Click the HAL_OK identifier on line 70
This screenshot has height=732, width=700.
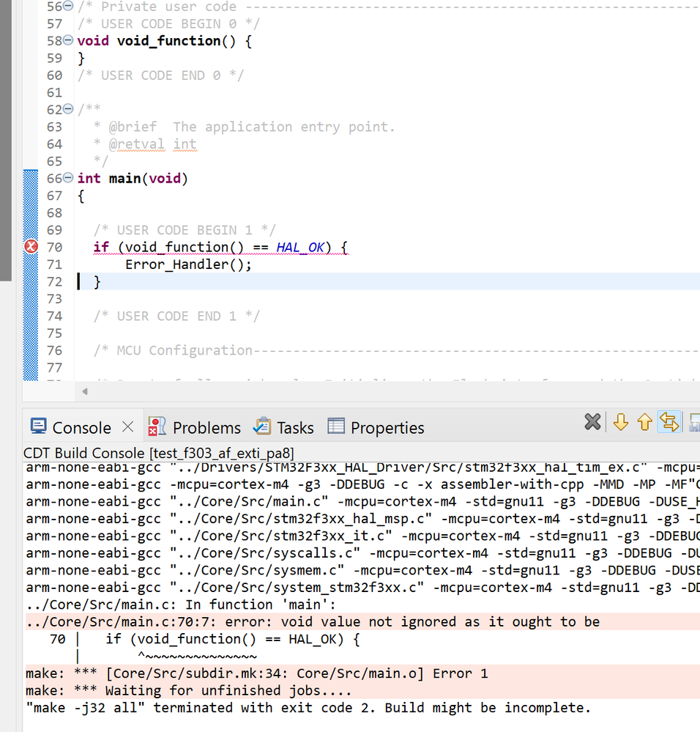[x=300, y=247]
